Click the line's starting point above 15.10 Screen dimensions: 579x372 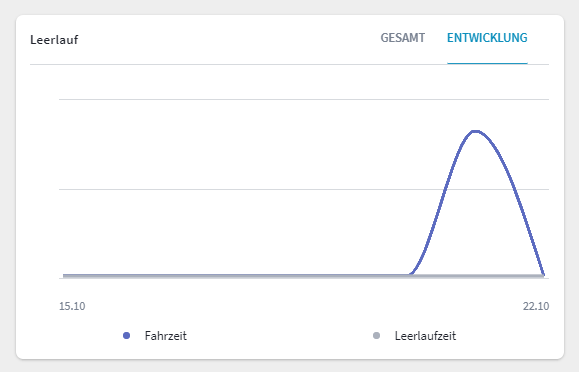(x=64, y=276)
